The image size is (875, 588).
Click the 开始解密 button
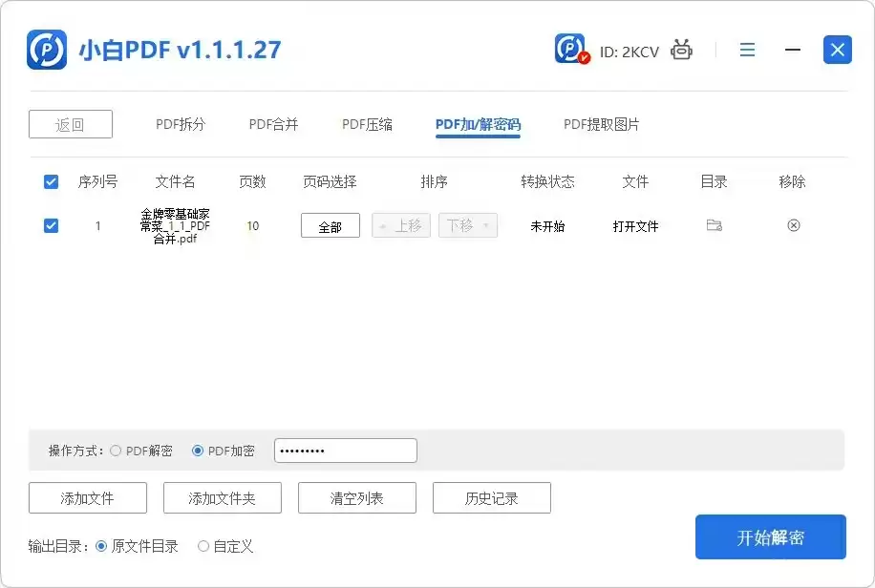coord(770,536)
